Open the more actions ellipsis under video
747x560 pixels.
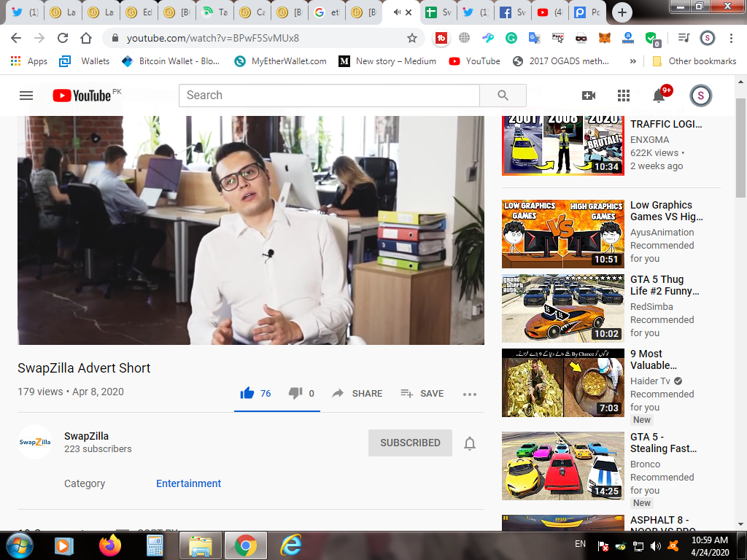(469, 394)
